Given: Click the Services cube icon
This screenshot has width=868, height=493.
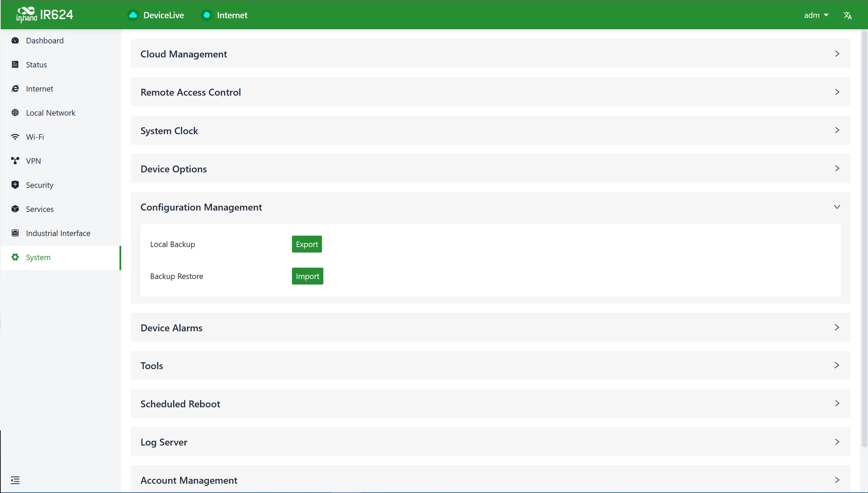Looking at the screenshot, I should click(15, 209).
